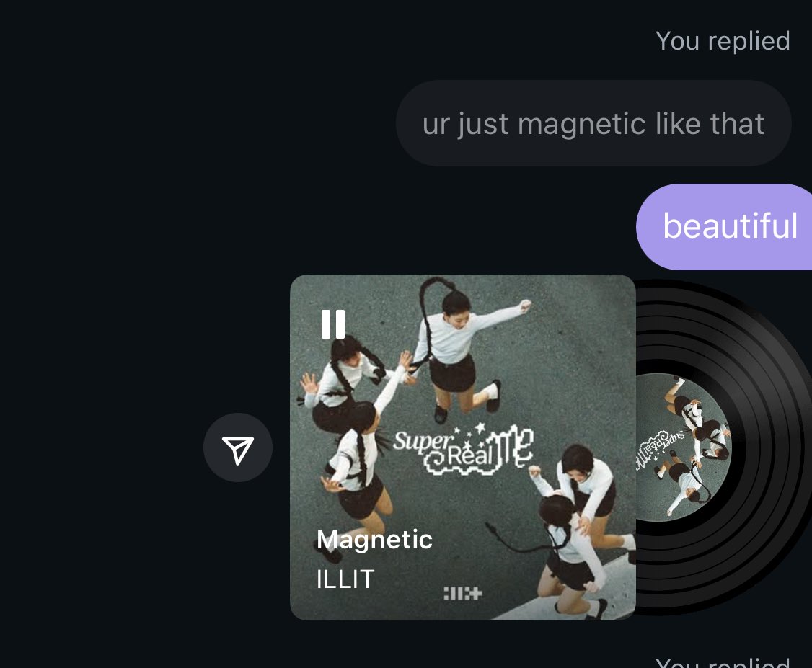Screen dimensions: 812x668
Task: Select the 'ILLIT' artist name
Action: click(345, 579)
